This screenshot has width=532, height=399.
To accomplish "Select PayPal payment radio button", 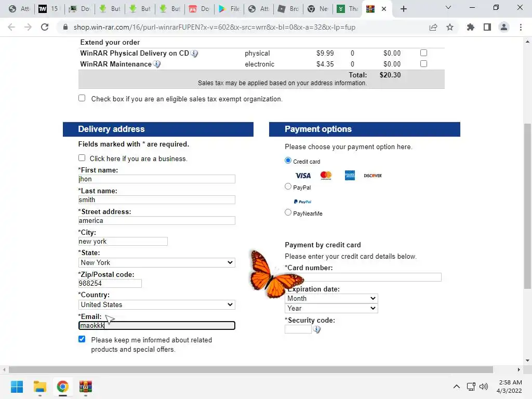I will point(288,187).
